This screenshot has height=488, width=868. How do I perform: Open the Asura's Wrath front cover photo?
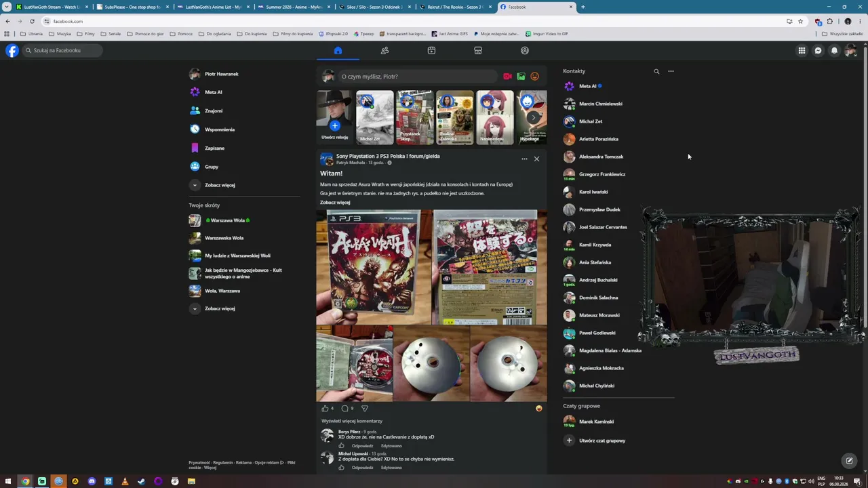pos(374,267)
